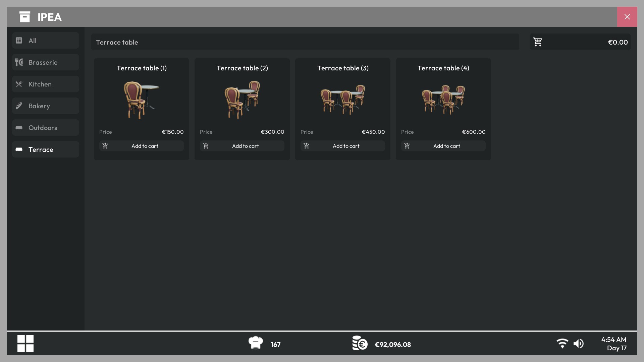
Task: Switch to the Brasserie category
Action: [46, 62]
